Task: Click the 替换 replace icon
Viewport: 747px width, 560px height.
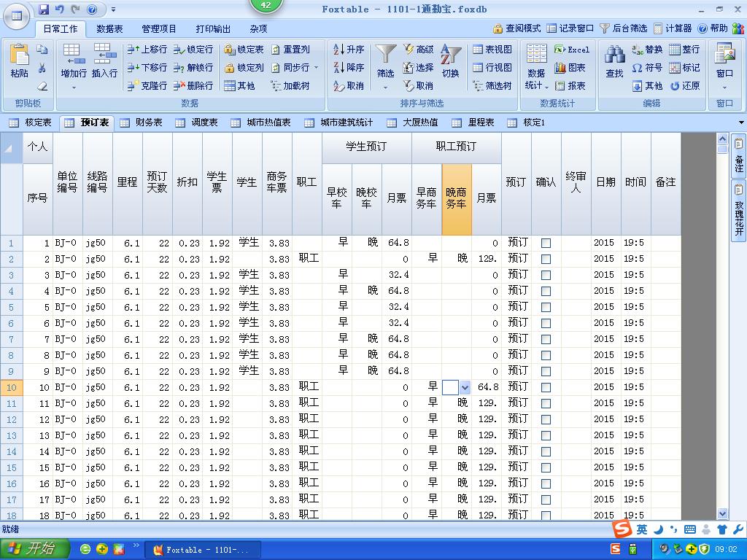Action: [638, 50]
